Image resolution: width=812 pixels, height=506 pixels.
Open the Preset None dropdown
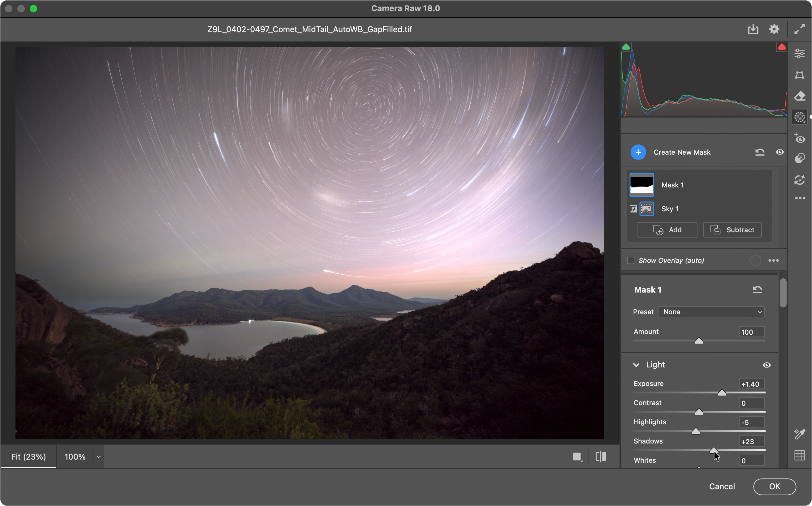(711, 312)
